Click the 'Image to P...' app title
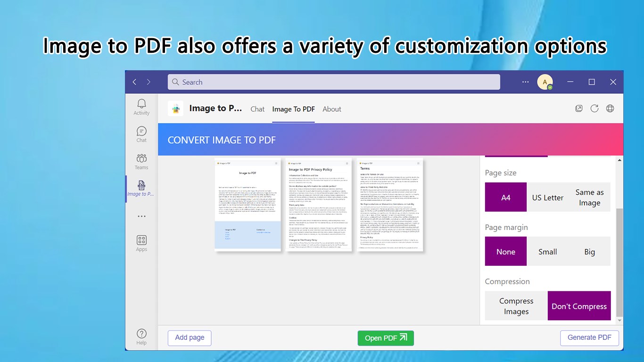Image resolution: width=644 pixels, height=362 pixels. 215,108
